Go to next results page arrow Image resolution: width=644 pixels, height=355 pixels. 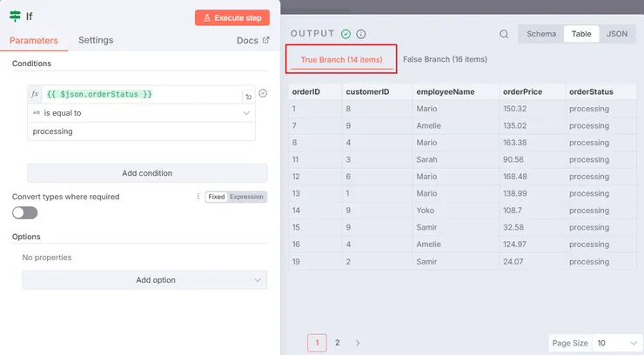pyautogui.click(x=358, y=343)
